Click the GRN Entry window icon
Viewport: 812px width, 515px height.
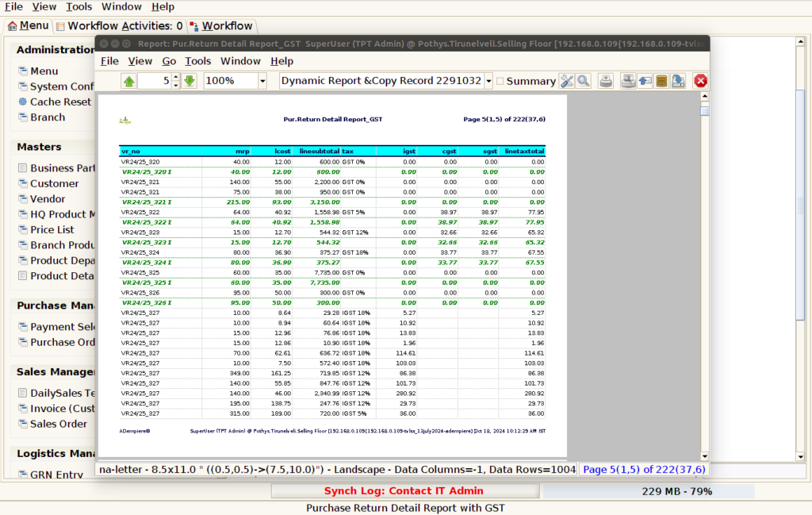tap(23, 474)
